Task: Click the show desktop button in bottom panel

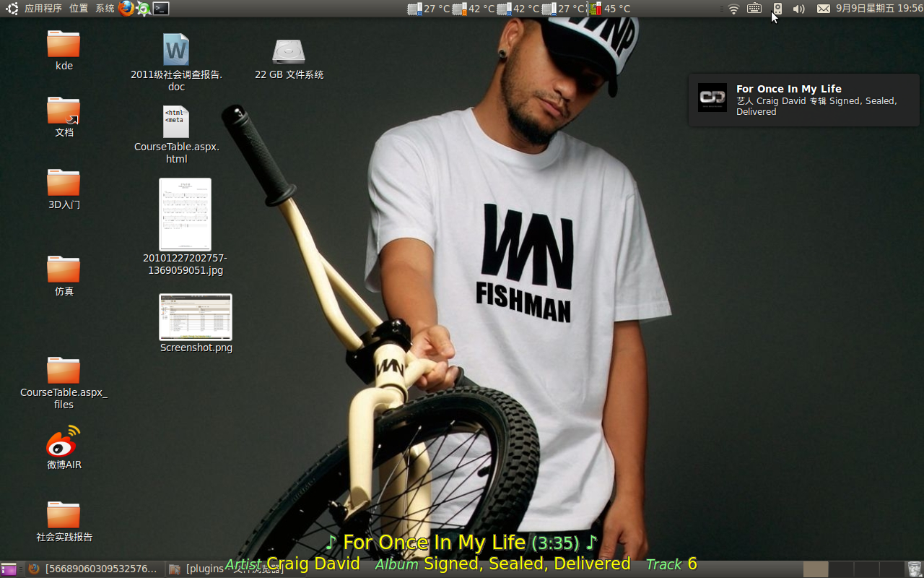Action: [9, 569]
